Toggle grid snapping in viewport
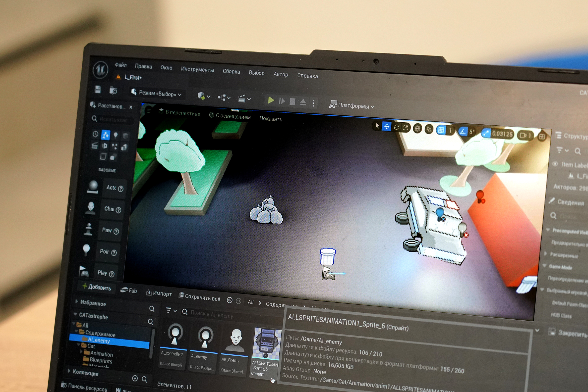Viewport: 588px width, 392px height. pos(441,130)
